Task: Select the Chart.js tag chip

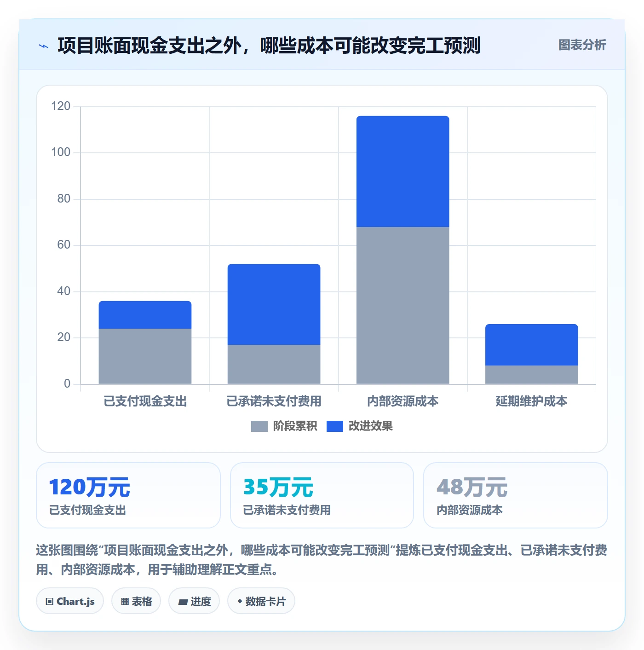Action: [x=70, y=601]
